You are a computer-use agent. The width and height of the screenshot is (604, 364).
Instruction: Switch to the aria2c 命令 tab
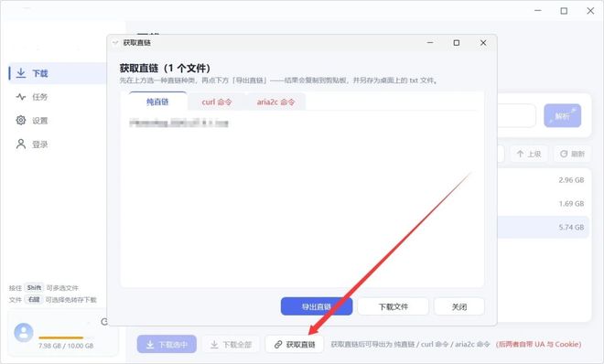[x=275, y=102]
